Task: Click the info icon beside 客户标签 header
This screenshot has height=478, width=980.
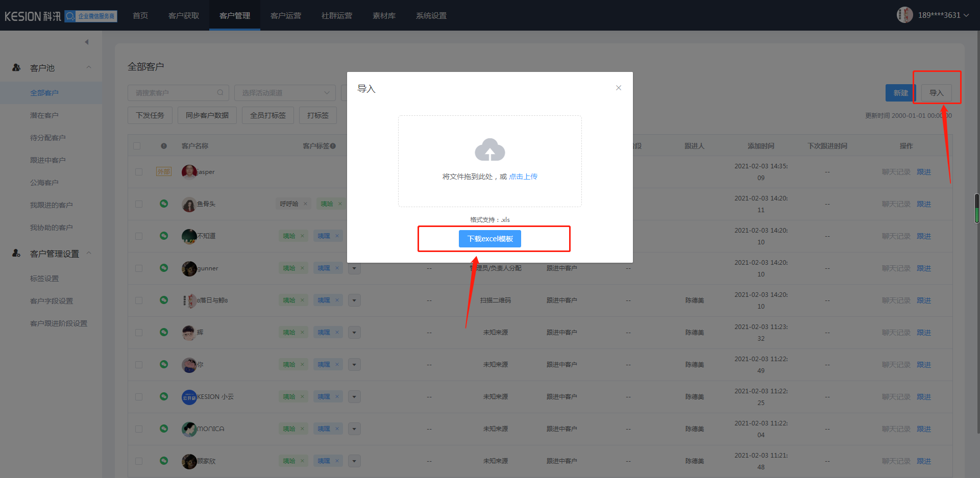Action: (x=333, y=146)
